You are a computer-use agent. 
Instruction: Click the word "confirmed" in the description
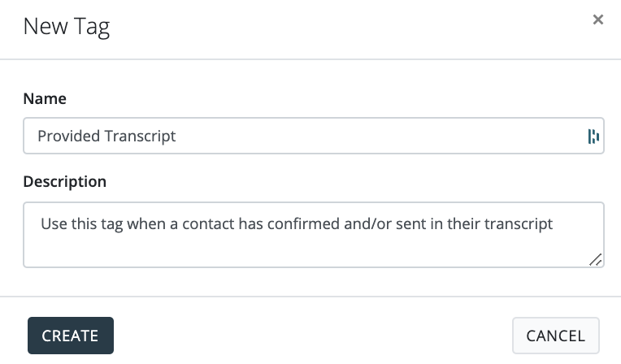coord(305,223)
